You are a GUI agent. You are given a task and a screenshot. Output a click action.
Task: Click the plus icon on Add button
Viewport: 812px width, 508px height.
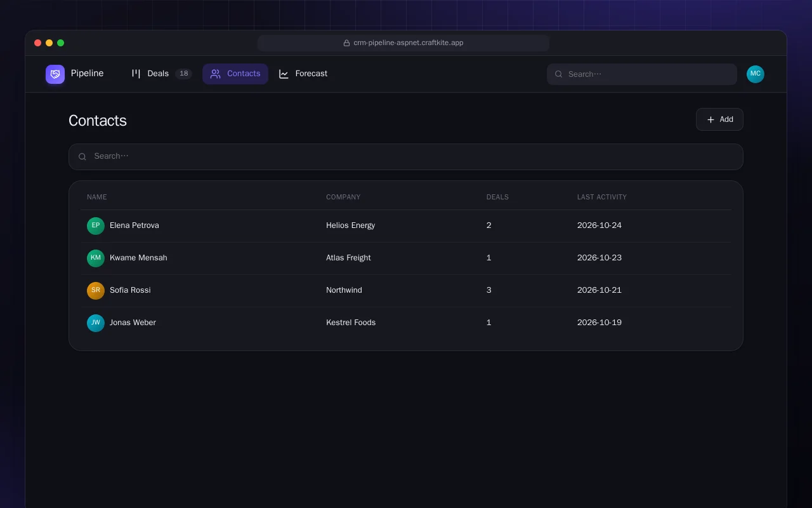tap(710, 119)
